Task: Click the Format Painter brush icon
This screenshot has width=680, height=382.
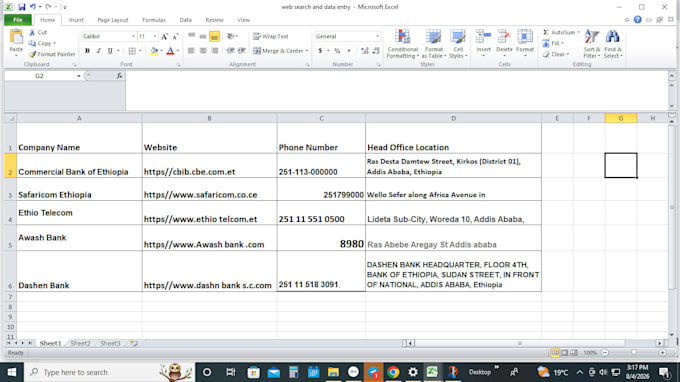Action: 33,54
